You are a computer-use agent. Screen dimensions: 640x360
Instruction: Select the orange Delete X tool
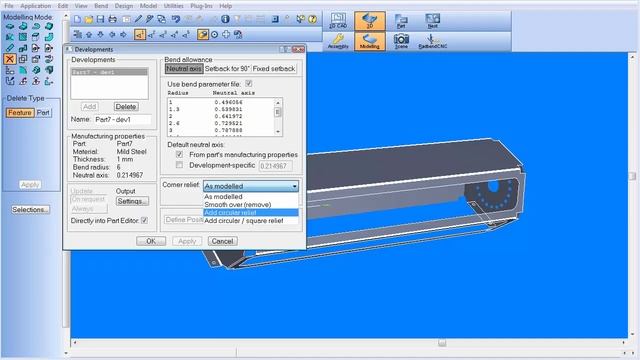point(10,59)
